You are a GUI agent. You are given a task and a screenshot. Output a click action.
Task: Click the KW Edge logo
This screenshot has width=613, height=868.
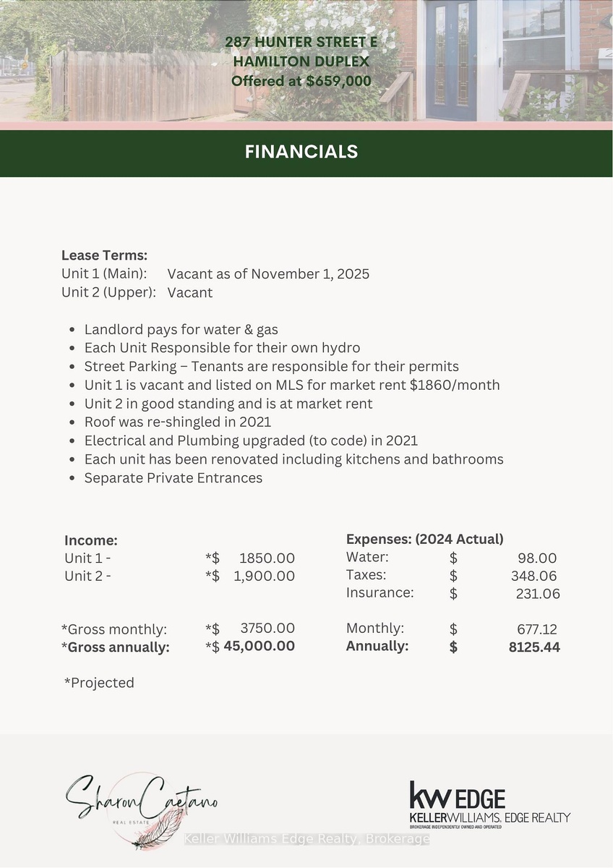489,804
